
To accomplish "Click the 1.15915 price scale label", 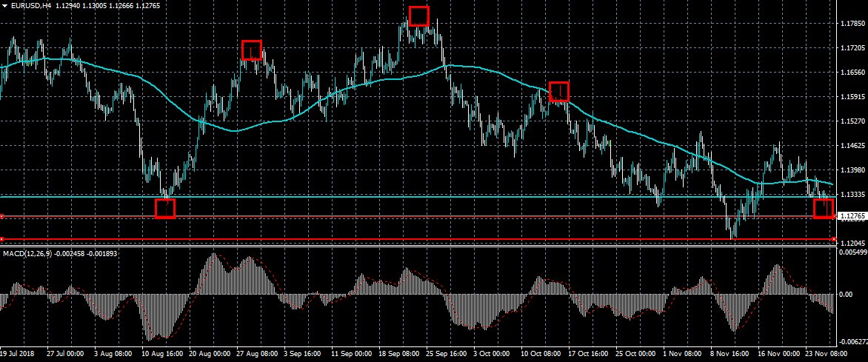I will (x=853, y=97).
